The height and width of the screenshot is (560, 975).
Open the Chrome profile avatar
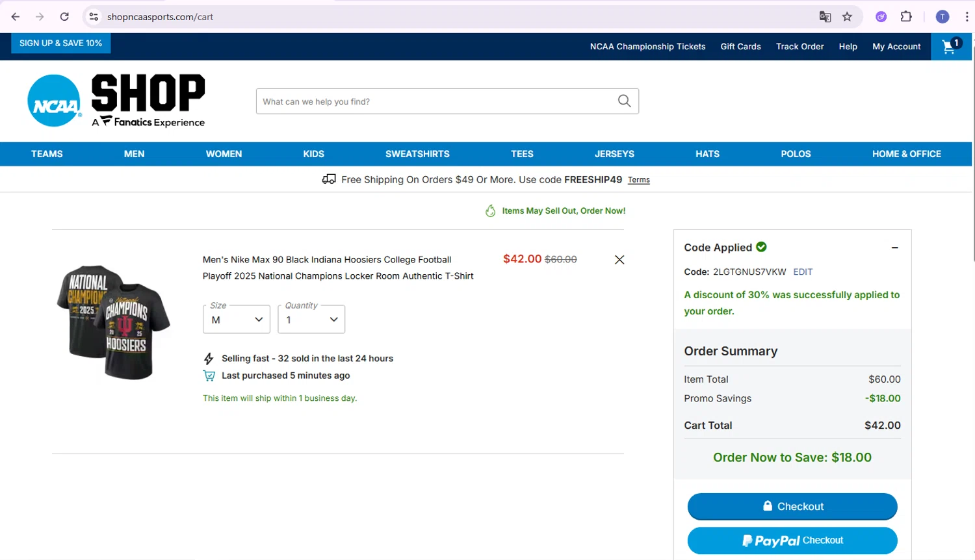tap(942, 17)
